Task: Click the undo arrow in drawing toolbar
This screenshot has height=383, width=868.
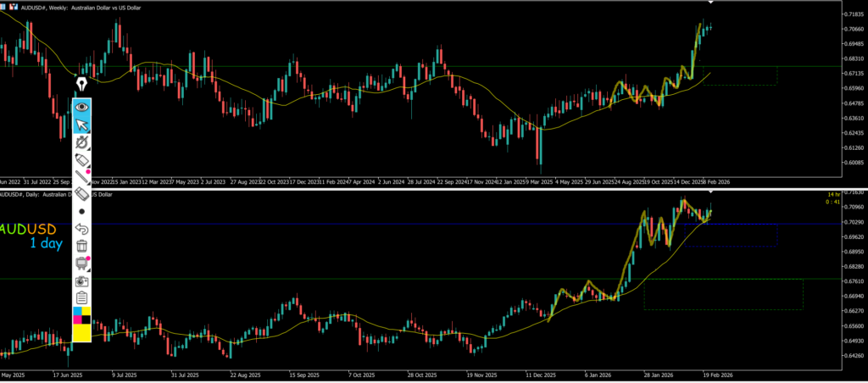Action: point(82,229)
